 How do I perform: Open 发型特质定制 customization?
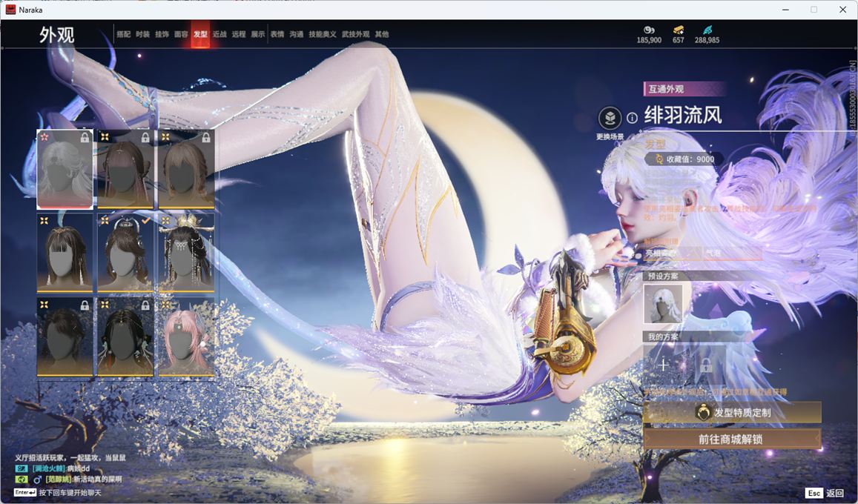click(732, 412)
